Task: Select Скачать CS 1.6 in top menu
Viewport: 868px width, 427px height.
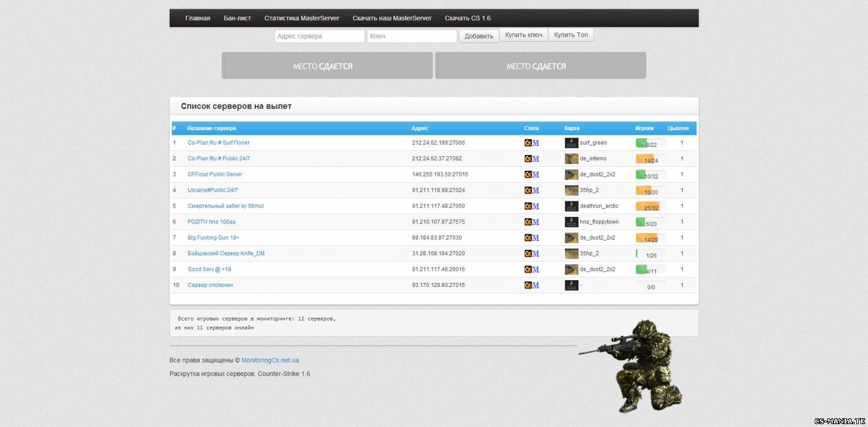Action: [x=467, y=18]
